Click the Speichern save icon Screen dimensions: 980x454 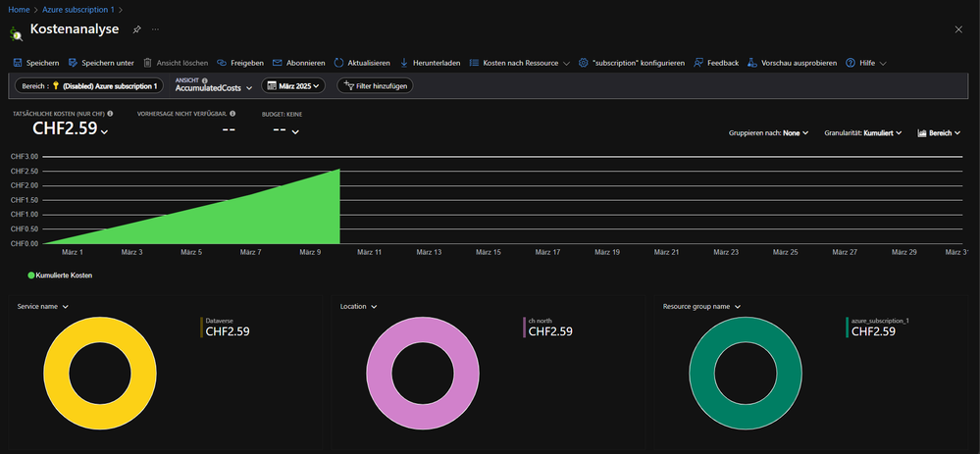pyautogui.click(x=18, y=63)
